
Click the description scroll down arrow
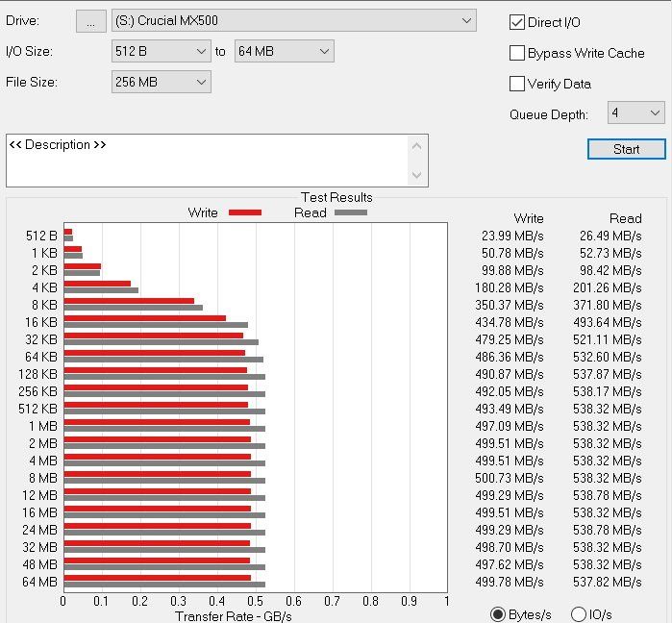tap(416, 175)
